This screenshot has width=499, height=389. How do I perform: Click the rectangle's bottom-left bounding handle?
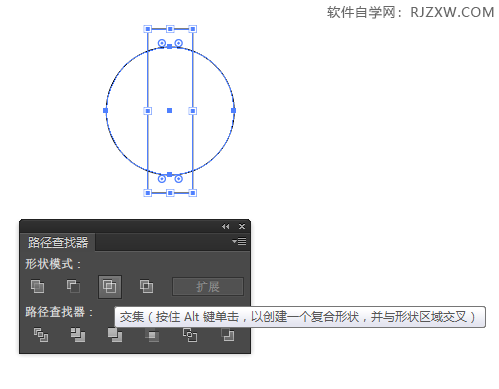(x=148, y=193)
